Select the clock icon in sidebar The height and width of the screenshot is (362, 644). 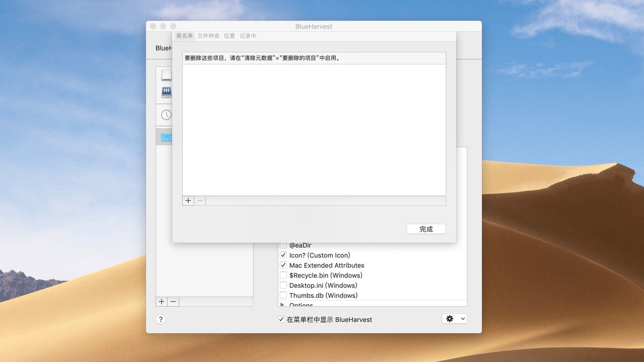pyautogui.click(x=166, y=115)
